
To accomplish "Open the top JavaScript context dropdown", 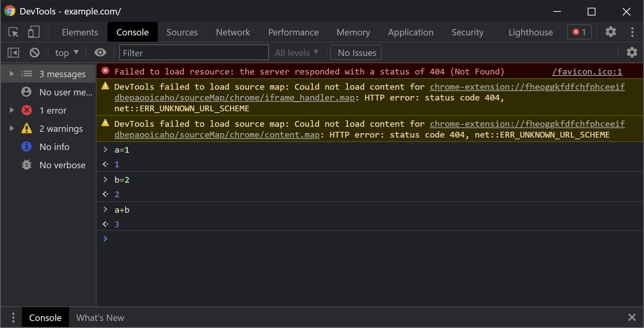I will pos(67,53).
